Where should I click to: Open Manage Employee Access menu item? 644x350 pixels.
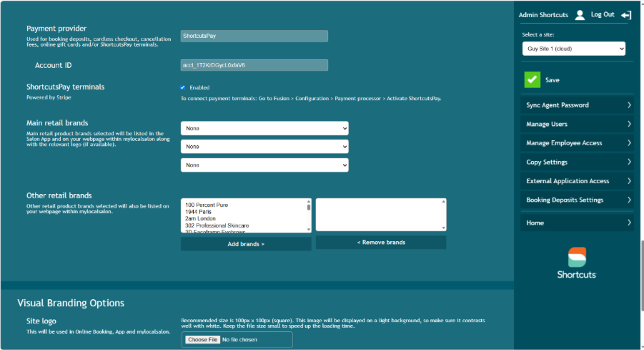577,142
